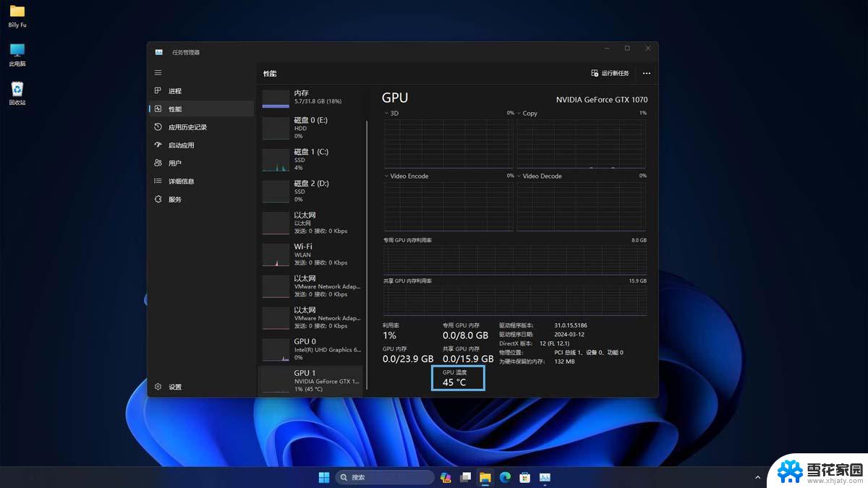The image size is (868, 488).
Task: Click the 专用 GPU 内存利用率 graph
Action: tap(515, 260)
